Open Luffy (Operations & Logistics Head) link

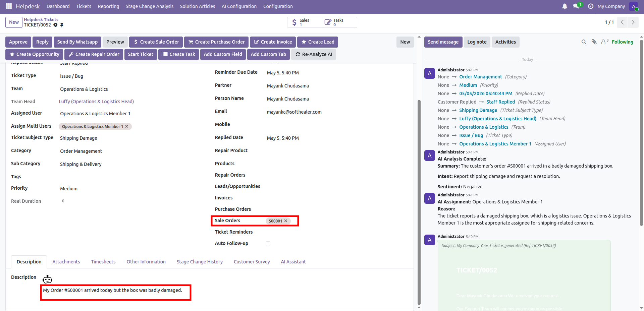(96, 102)
